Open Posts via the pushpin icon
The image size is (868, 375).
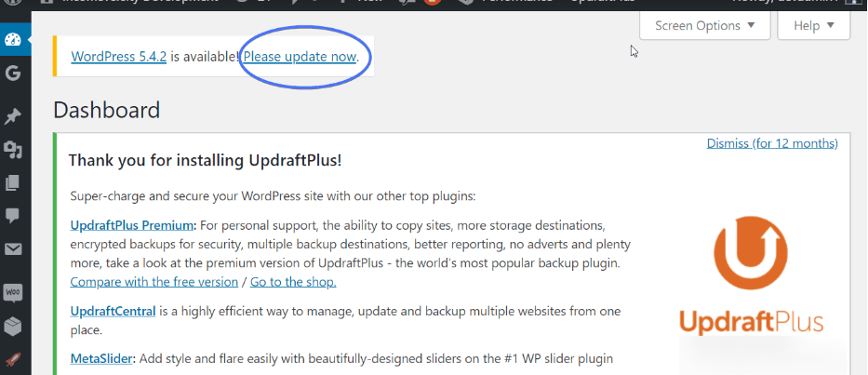point(12,116)
